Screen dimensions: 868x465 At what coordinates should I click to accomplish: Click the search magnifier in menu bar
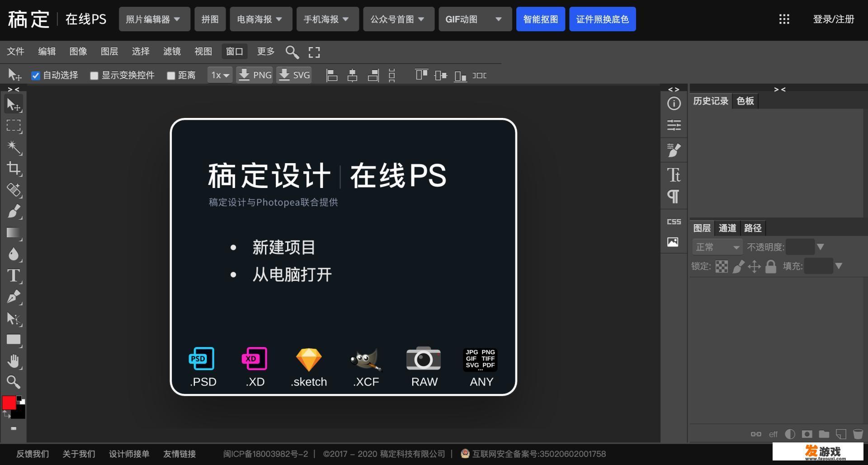[x=292, y=52]
